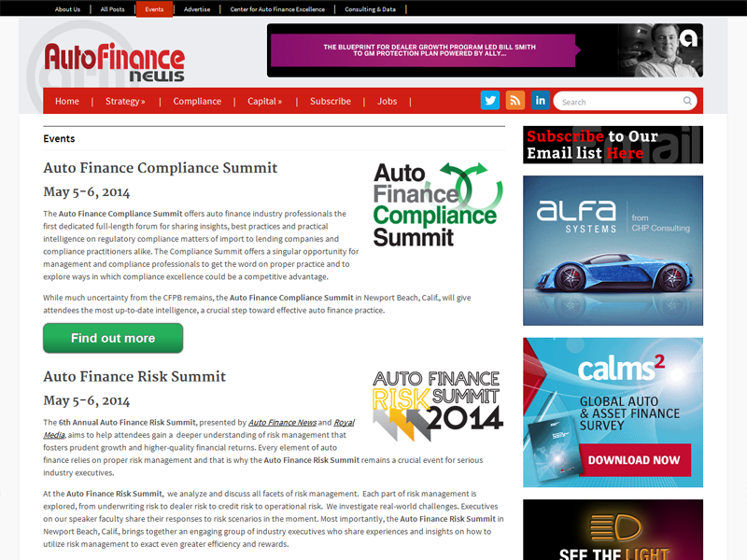This screenshot has height=560, width=747.
Task: Click the Auto Finance News logo
Action: pos(115,63)
